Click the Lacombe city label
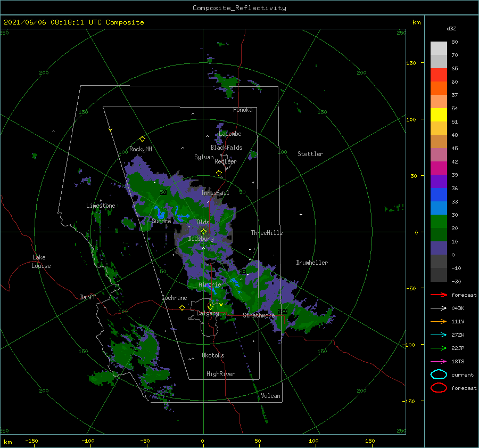The image size is (479, 448). coord(230,134)
